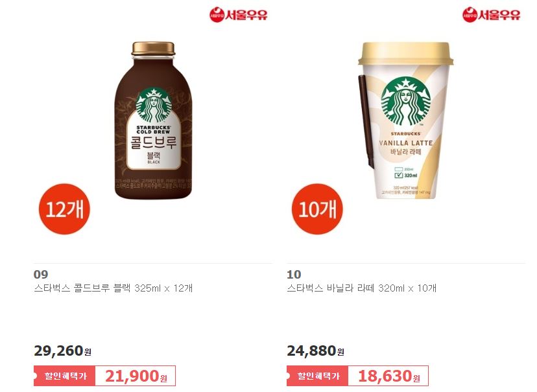Click the 콜드브루 블랙 label on the bottle
The image size is (537, 392).
(x=154, y=146)
